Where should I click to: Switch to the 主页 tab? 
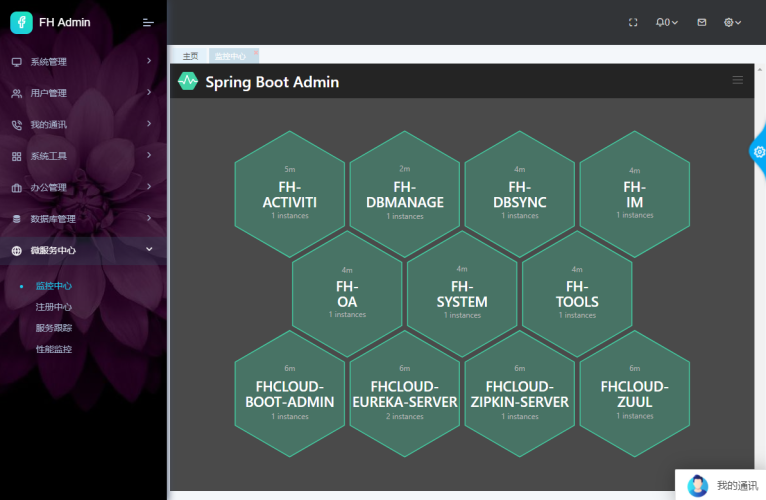click(190, 56)
